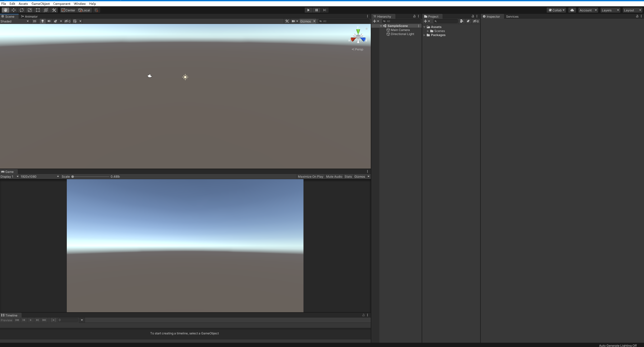This screenshot has width=644, height=347.
Task: Toggle Local handle rotation
Action: [84, 10]
